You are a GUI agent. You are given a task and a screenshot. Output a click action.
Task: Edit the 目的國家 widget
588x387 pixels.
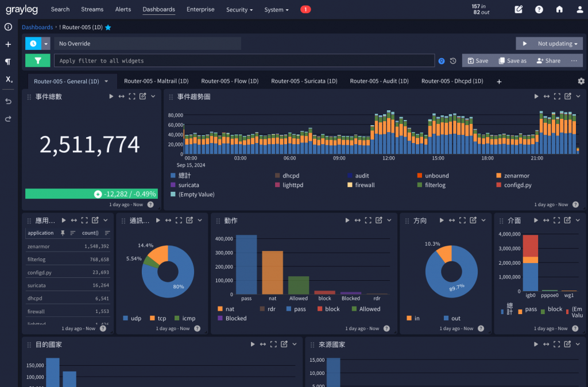click(284, 344)
